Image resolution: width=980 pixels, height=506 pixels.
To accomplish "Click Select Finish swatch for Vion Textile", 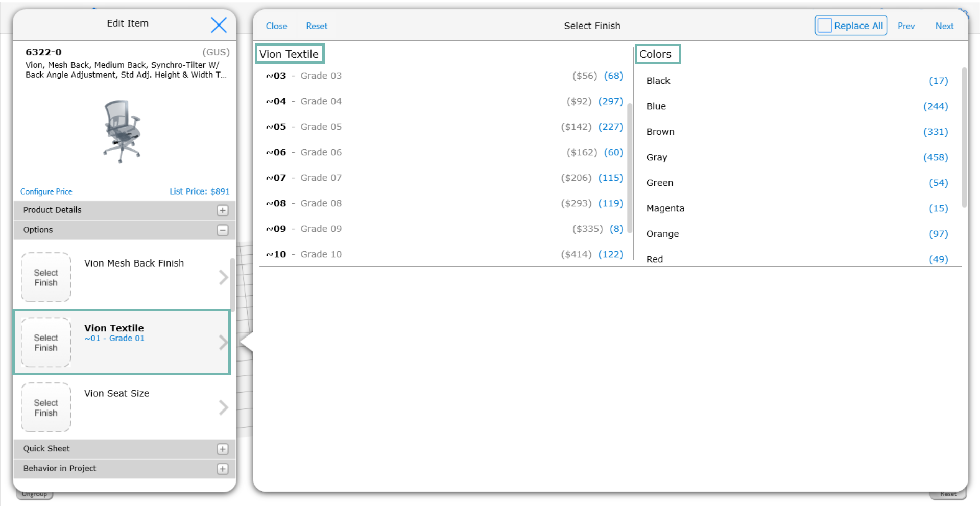I will 46,343.
